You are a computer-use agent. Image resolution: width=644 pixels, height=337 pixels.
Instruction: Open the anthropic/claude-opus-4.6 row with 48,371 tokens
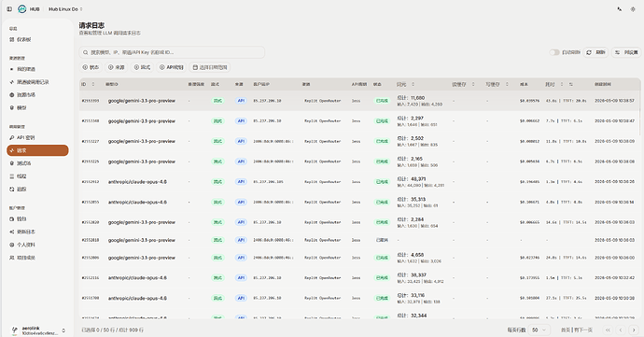[359, 182]
